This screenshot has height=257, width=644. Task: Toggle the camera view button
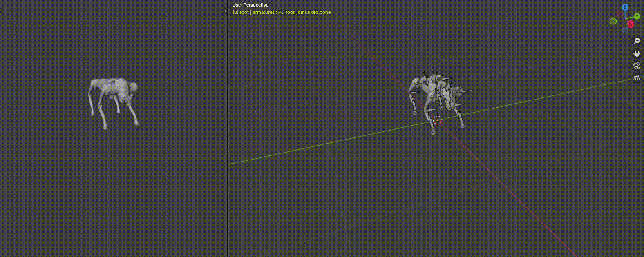point(637,66)
